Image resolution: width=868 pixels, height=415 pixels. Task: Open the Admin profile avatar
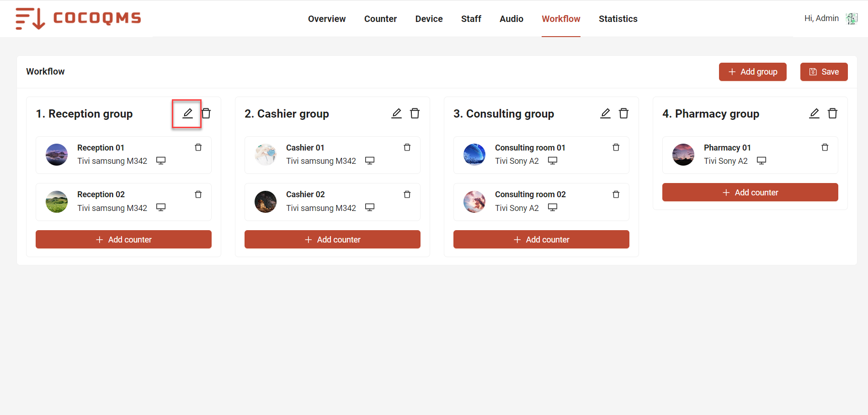tap(852, 19)
